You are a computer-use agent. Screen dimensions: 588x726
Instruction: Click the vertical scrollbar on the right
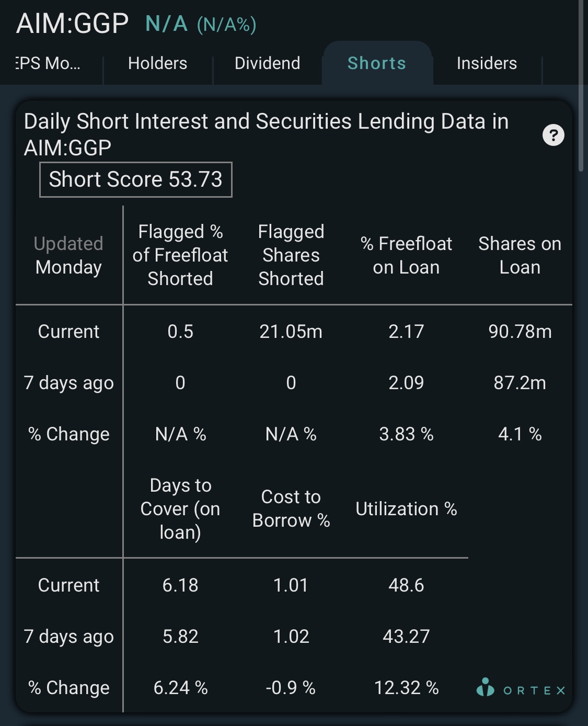coord(581,86)
